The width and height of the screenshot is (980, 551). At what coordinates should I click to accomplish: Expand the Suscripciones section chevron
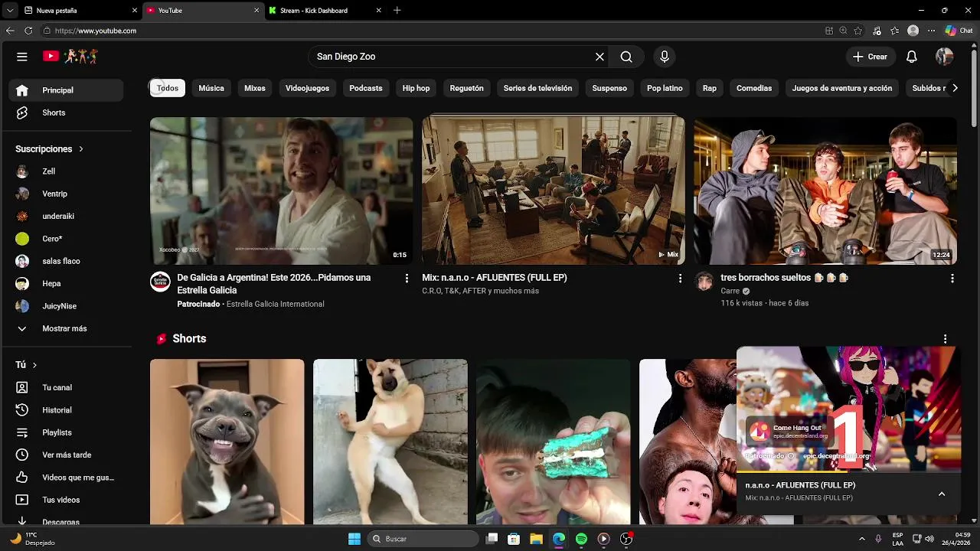(x=80, y=149)
